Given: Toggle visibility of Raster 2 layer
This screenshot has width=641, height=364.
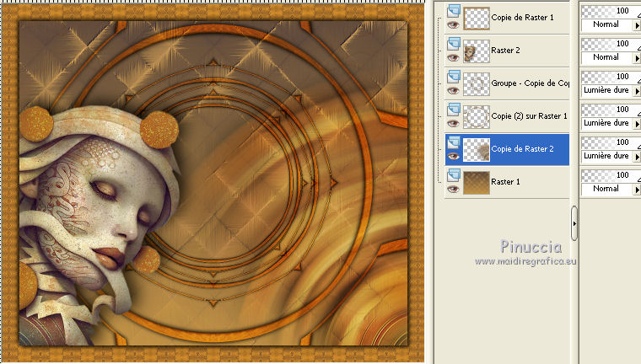Looking at the screenshot, I should pos(453,58).
